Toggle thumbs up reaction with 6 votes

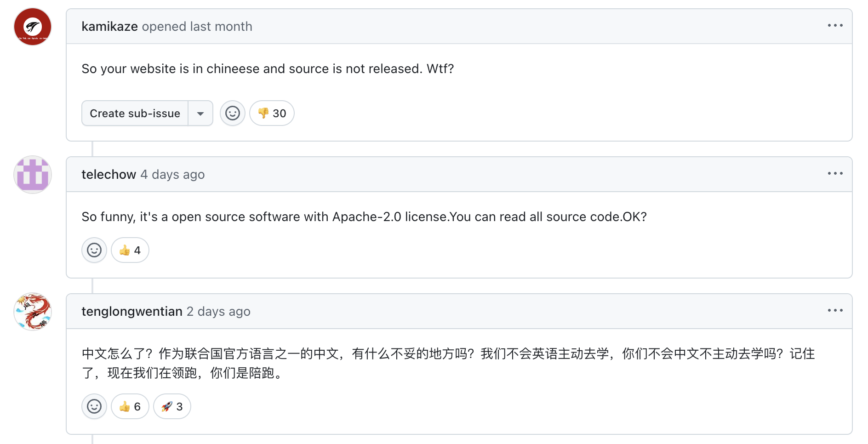(x=130, y=406)
